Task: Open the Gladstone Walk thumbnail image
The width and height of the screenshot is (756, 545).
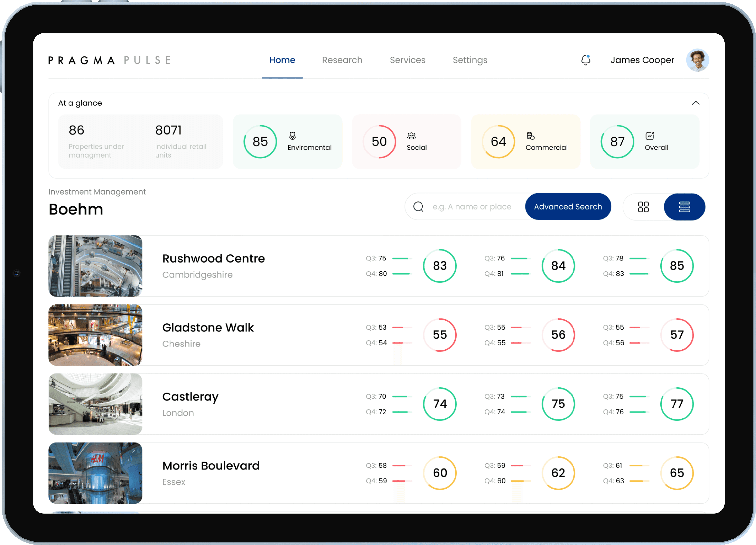Action: pos(95,335)
